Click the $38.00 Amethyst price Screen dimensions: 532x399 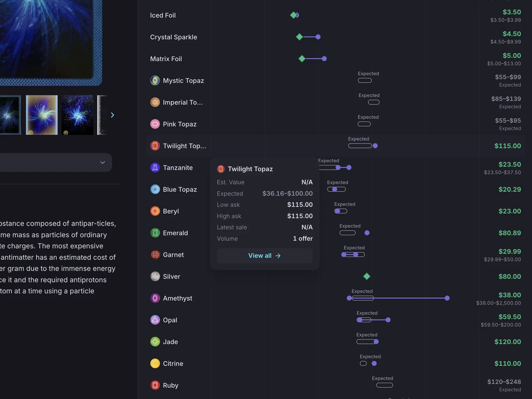509,295
